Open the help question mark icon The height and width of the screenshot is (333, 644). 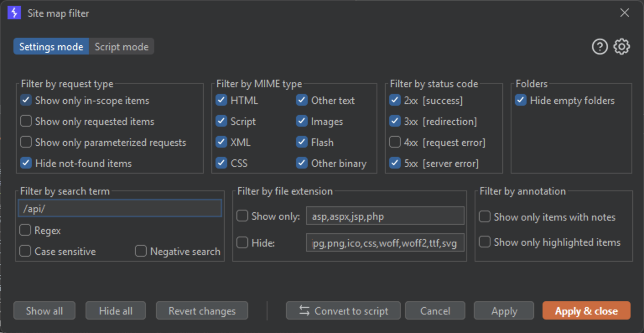[600, 47]
